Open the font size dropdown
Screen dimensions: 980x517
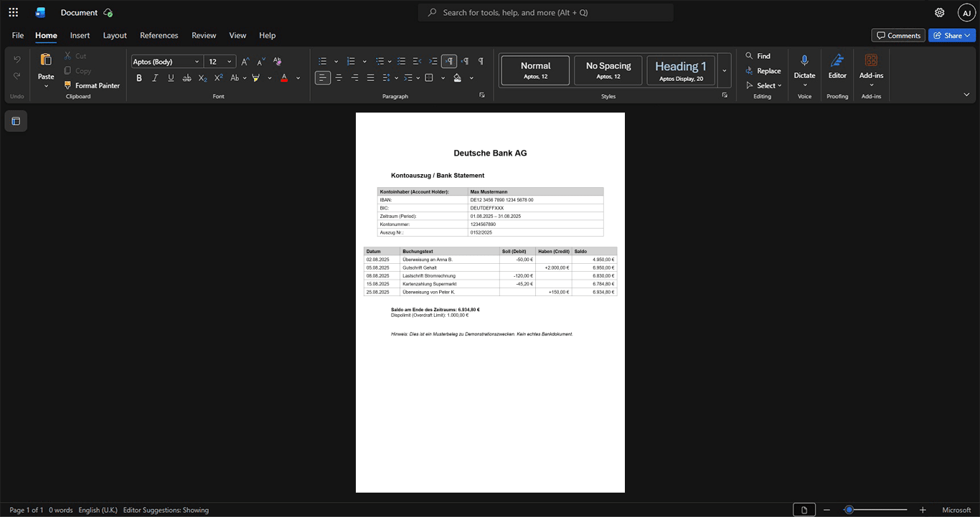230,62
